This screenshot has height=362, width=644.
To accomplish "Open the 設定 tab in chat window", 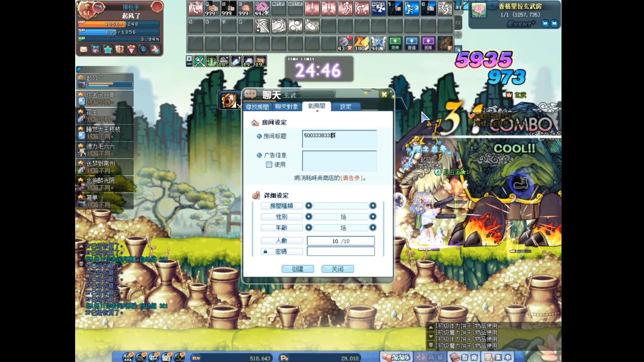I will pos(345,107).
